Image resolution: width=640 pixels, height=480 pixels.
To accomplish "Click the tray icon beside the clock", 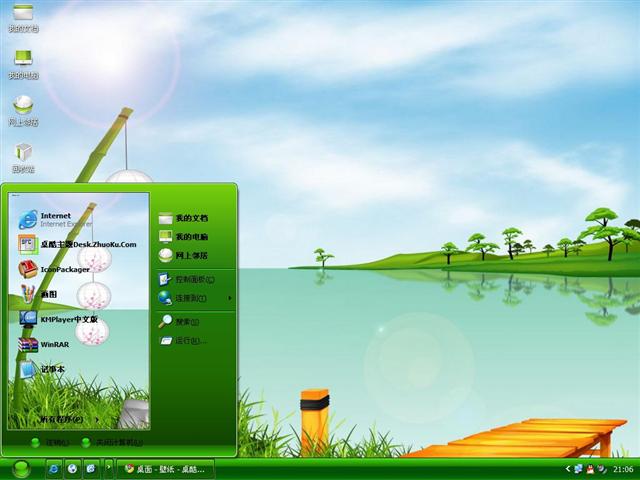I will pos(602,469).
